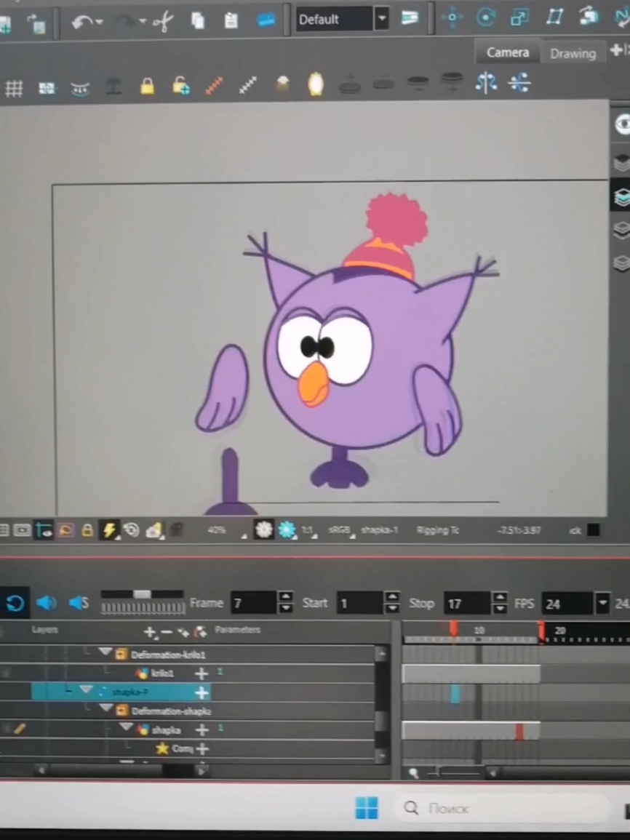Open the FPS 24 dropdown arrow
This screenshot has height=840, width=630.
(x=603, y=603)
